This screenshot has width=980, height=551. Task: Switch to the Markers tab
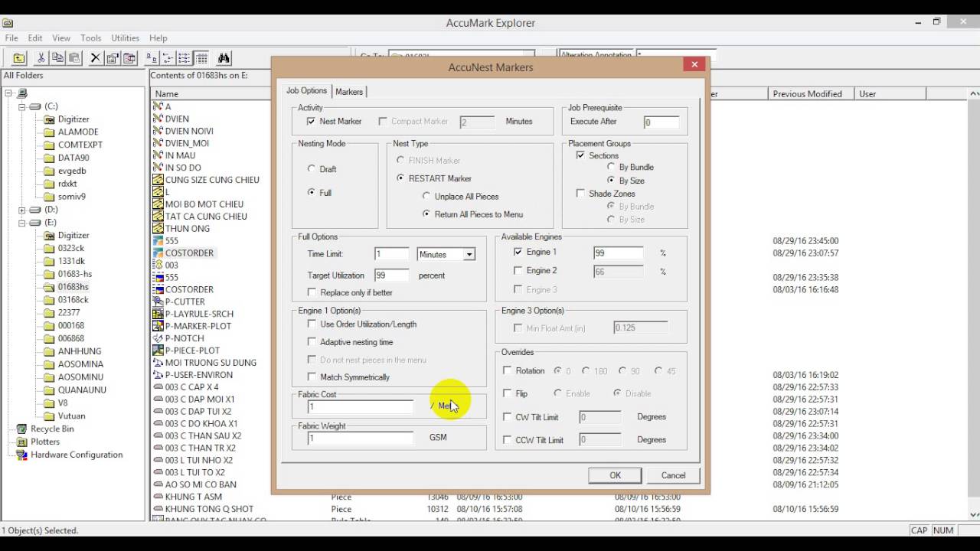pos(349,92)
